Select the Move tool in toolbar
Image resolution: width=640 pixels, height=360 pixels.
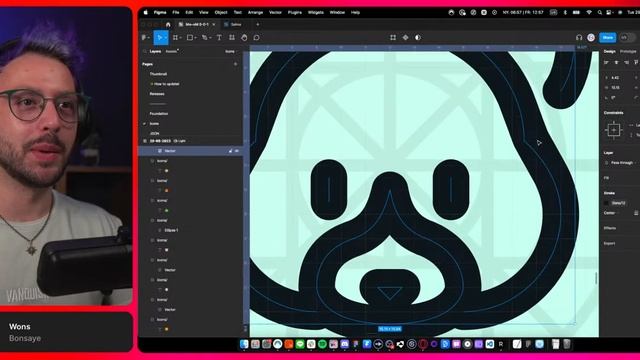coord(159,38)
